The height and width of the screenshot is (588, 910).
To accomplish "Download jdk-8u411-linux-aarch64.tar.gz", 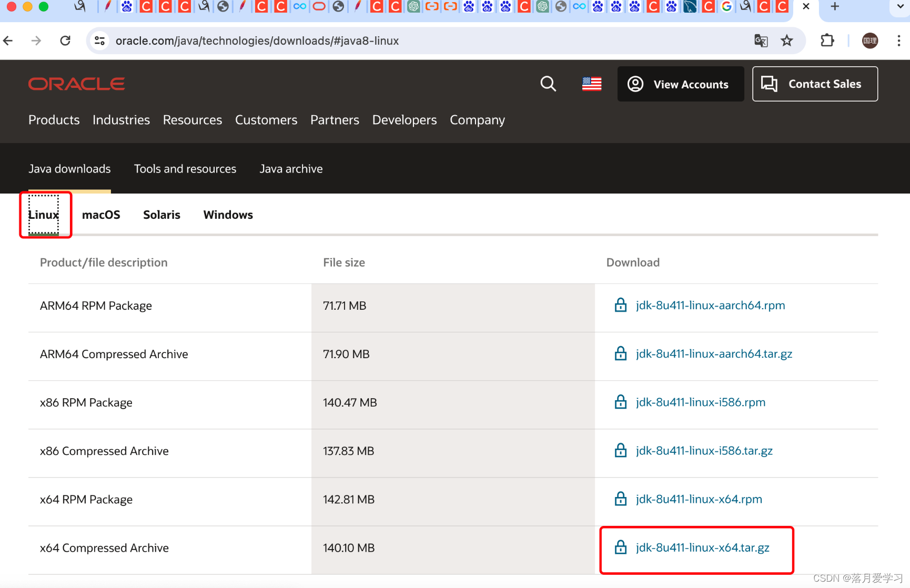I will [x=714, y=353].
